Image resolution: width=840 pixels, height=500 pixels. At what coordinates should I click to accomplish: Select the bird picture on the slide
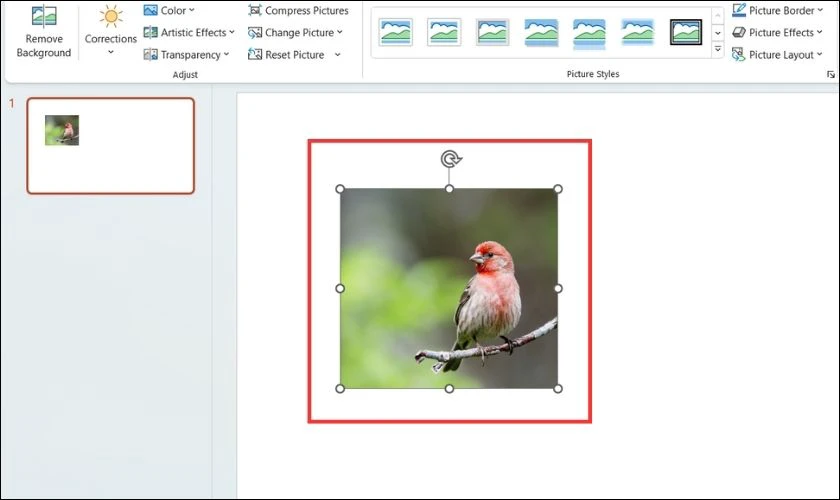[x=449, y=288]
